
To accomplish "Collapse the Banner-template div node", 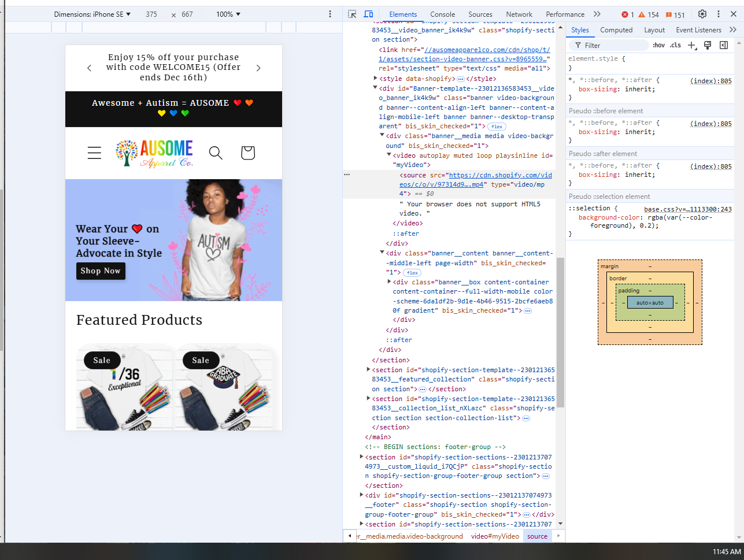I will pyautogui.click(x=376, y=88).
